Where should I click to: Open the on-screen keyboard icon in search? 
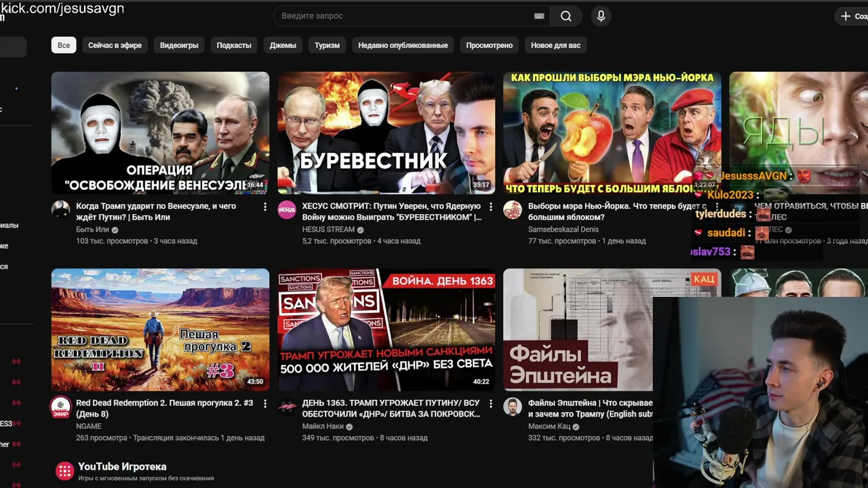point(539,16)
